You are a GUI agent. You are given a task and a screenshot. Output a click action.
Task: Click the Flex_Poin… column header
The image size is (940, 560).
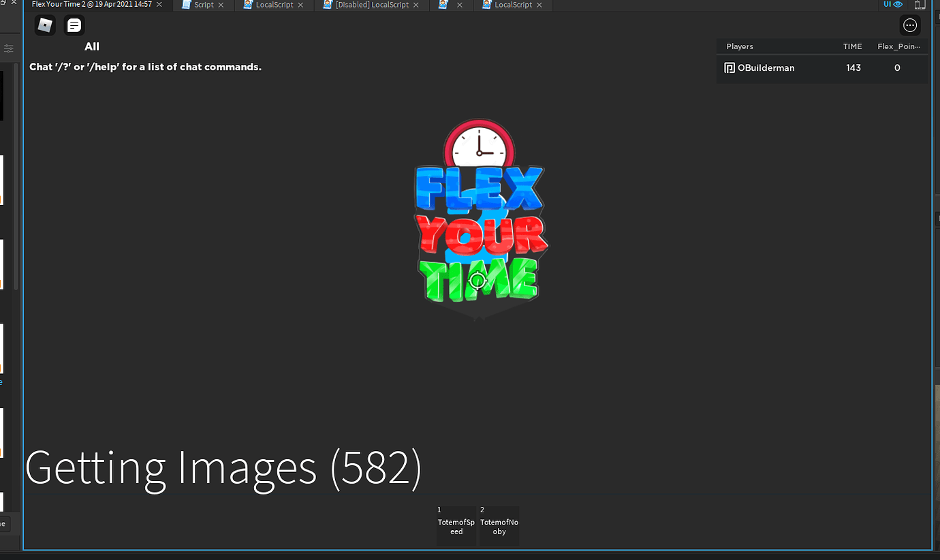[899, 46]
